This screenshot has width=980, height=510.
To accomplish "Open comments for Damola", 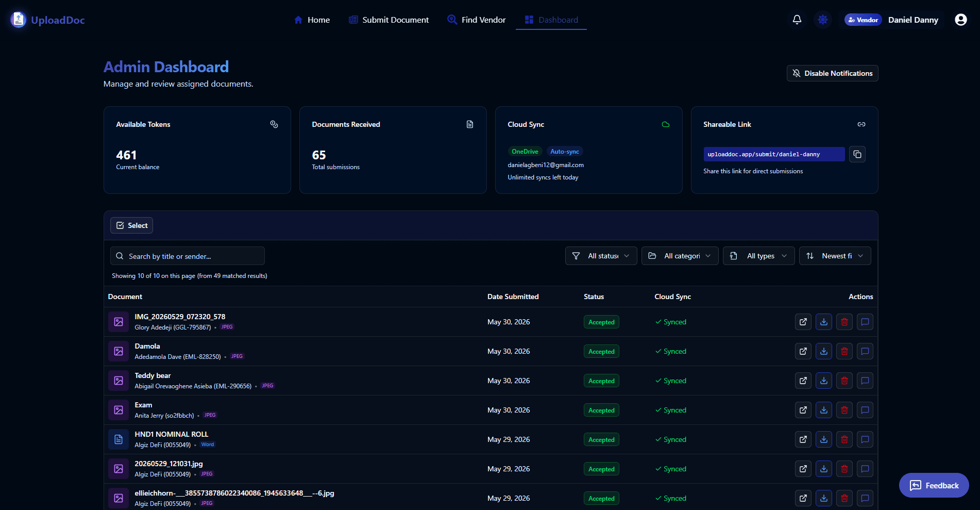I will pos(865,351).
